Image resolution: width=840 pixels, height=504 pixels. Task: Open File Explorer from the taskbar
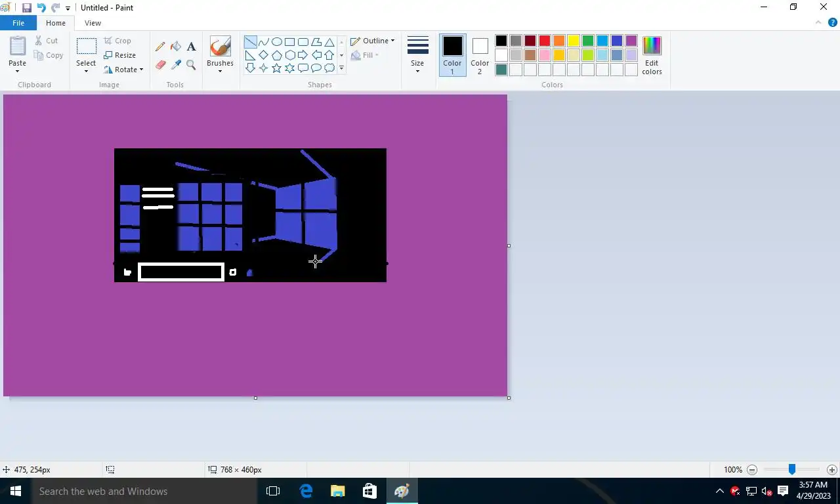click(338, 491)
